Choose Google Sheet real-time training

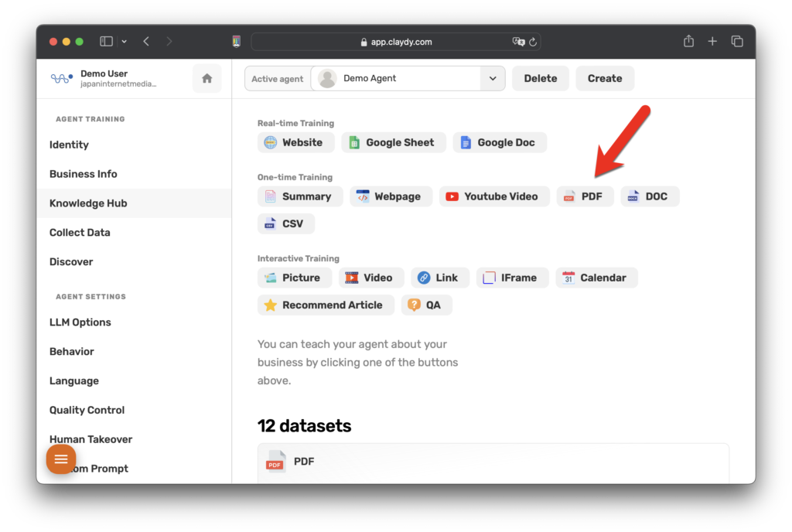393,142
